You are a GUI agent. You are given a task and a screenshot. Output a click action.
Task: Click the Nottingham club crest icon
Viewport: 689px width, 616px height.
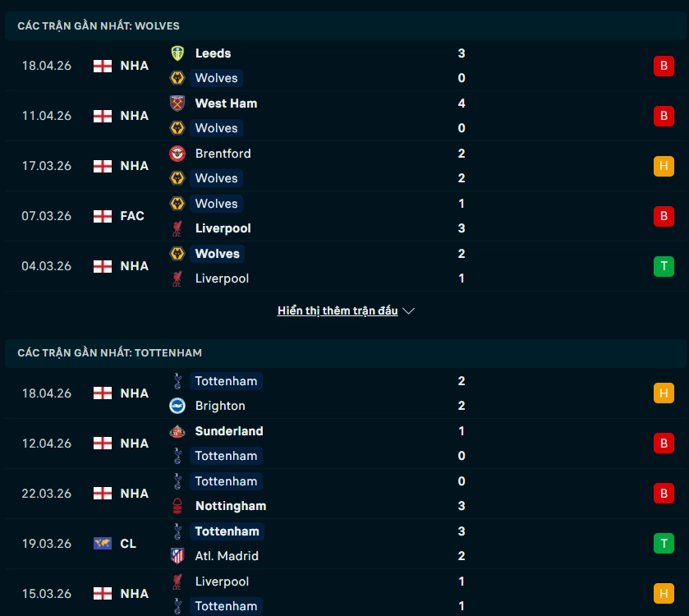(x=177, y=506)
